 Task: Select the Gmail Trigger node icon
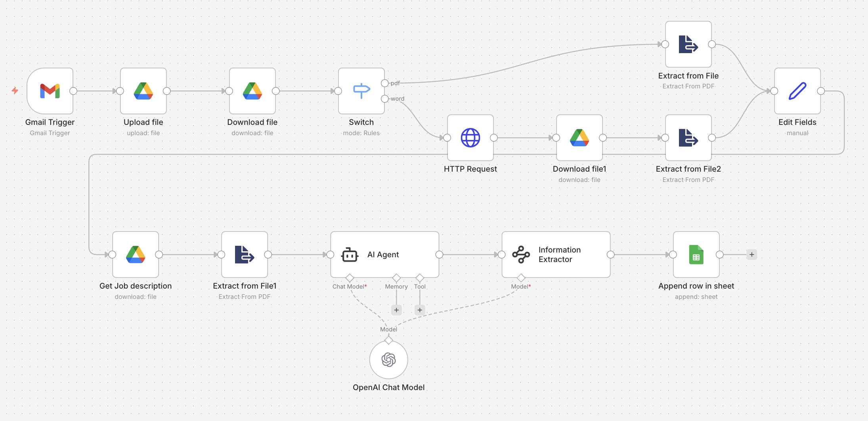click(x=50, y=91)
